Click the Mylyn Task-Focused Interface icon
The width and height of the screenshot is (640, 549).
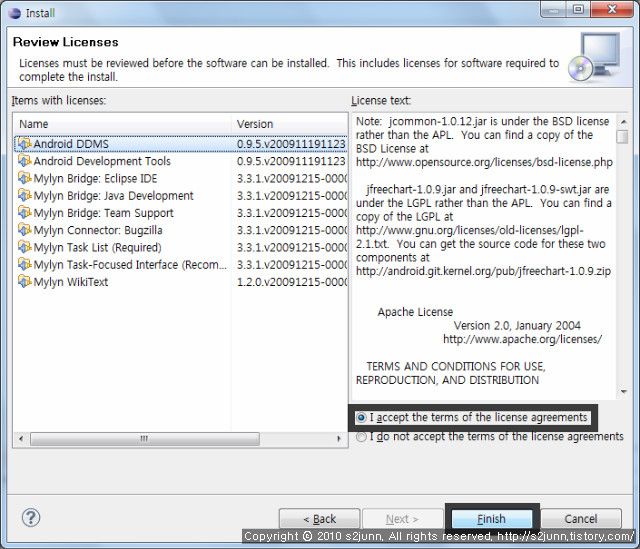tap(24, 264)
